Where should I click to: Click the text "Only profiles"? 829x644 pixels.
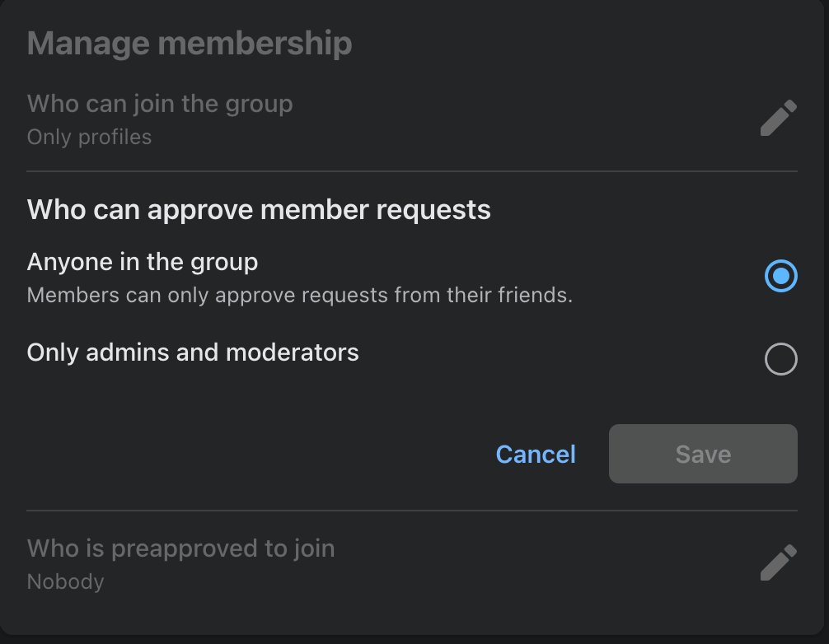pos(88,137)
